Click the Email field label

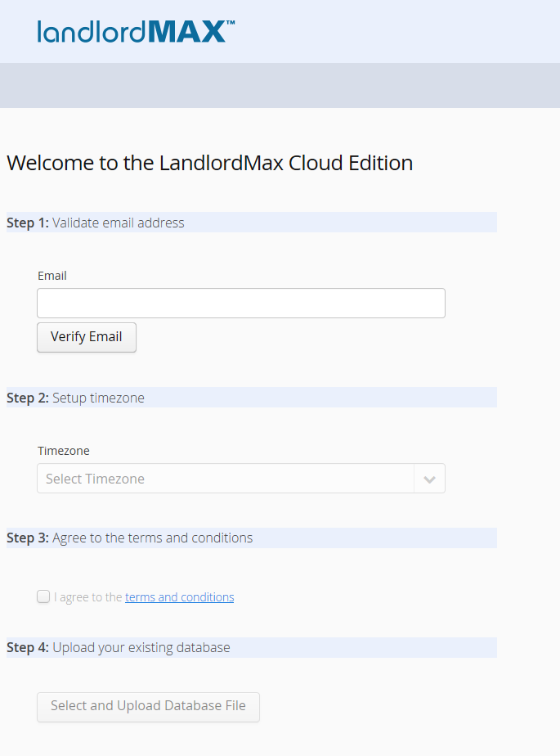[52, 275]
